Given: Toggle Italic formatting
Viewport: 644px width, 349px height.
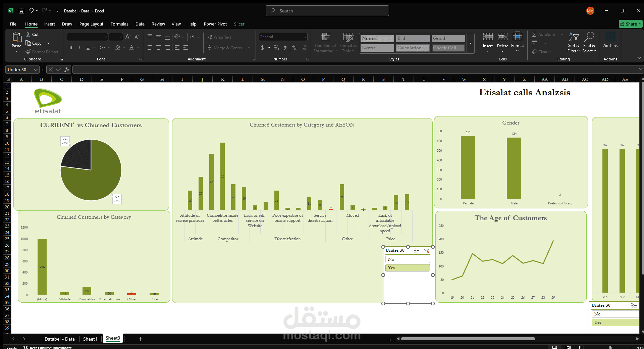Looking at the screenshot, I should (79, 48).
